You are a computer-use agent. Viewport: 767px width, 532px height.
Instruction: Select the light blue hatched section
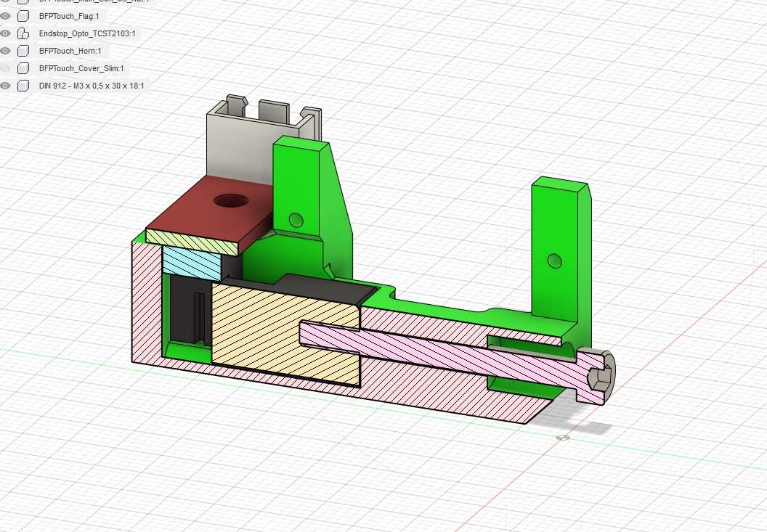click(x=191, y=263)
